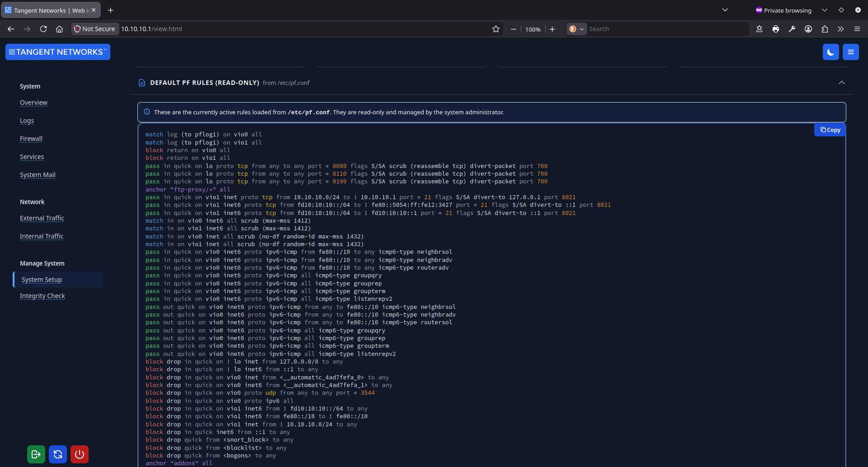Viewport: 868px width, 467px height.
Task: Open the Firefox account profile icon
Action: 808,28
